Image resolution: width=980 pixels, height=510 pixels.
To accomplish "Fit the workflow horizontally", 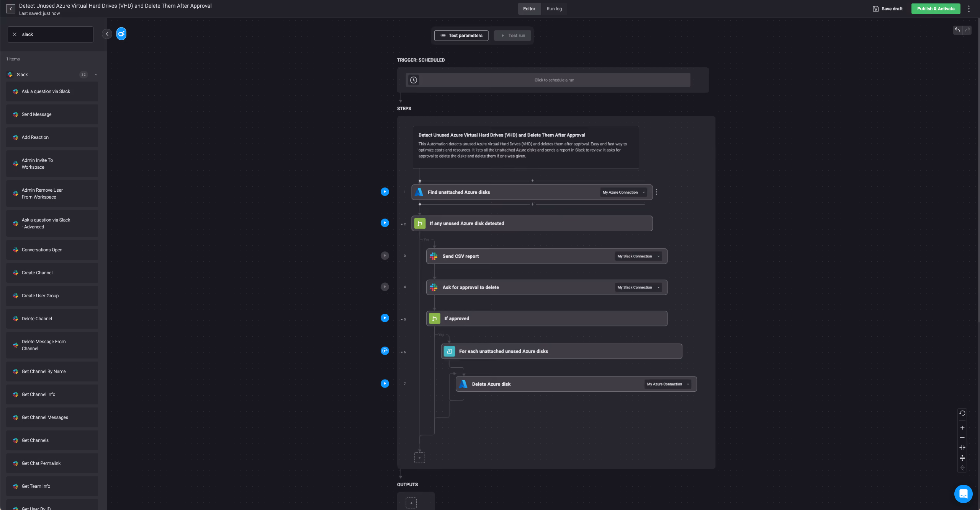I will tap(962, 448).
